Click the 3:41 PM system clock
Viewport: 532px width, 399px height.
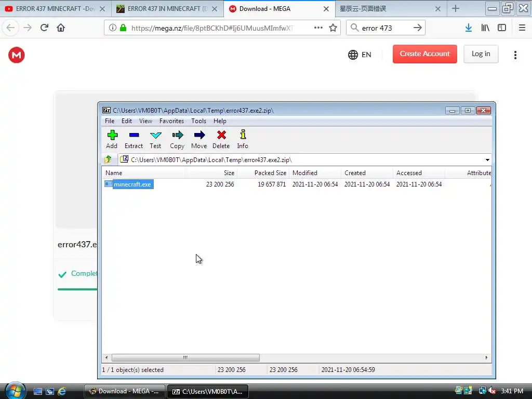click(512, 391)
